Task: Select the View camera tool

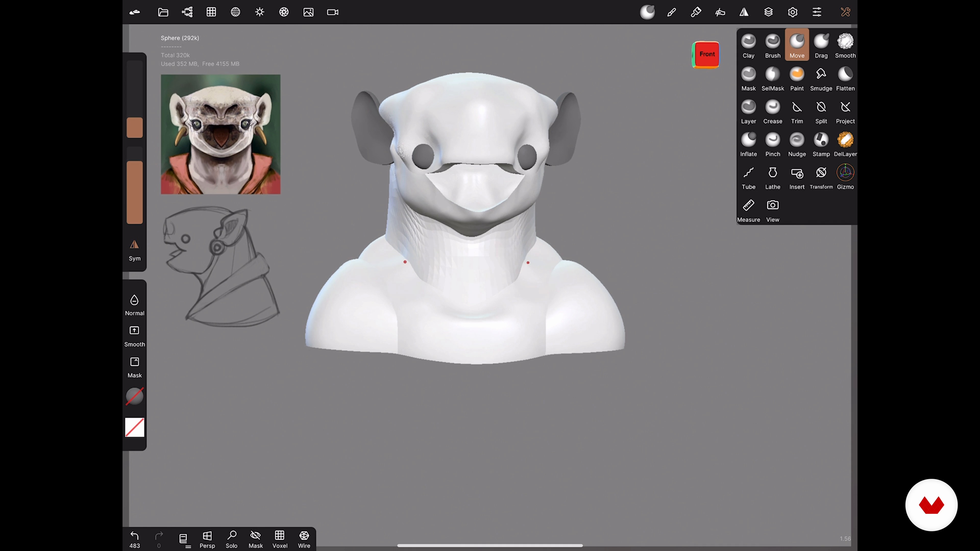Action: (773, 210)
